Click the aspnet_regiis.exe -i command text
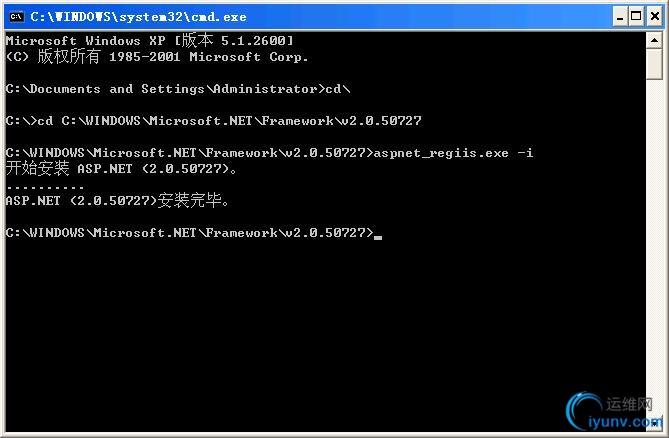 (454, 153)
